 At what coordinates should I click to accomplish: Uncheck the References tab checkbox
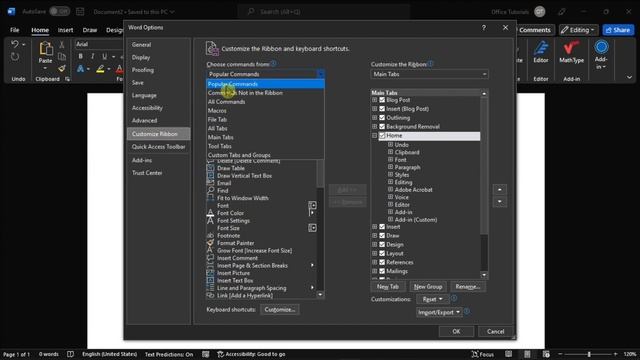(382, 262)
